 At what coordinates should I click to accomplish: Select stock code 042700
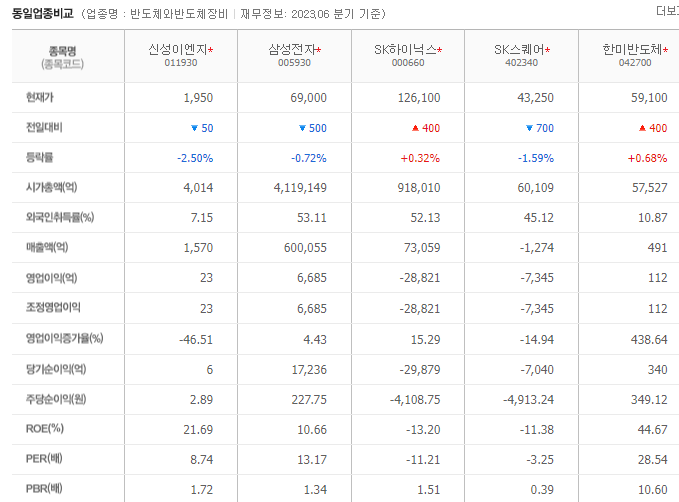click(x=635, y=63)
